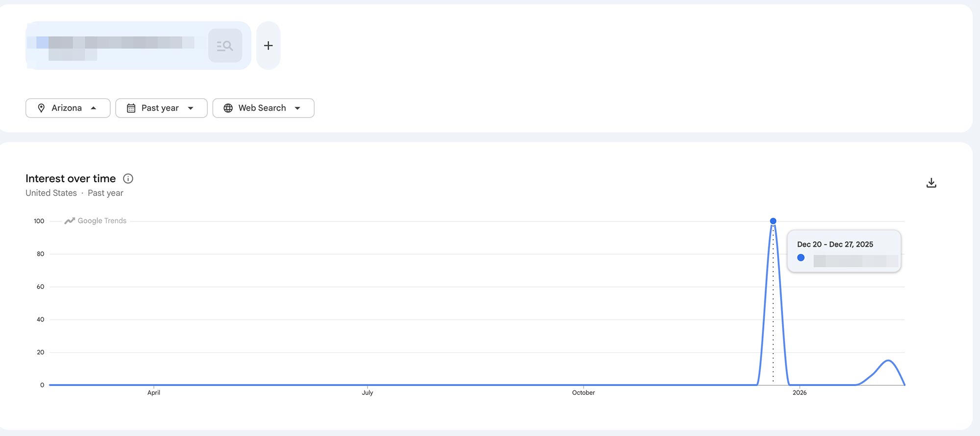The width and height of the screenshot is (980, 436).
Task: Click the Dec 20 - Dec 27, 2025 tooltip date
Action: (835, 244)
